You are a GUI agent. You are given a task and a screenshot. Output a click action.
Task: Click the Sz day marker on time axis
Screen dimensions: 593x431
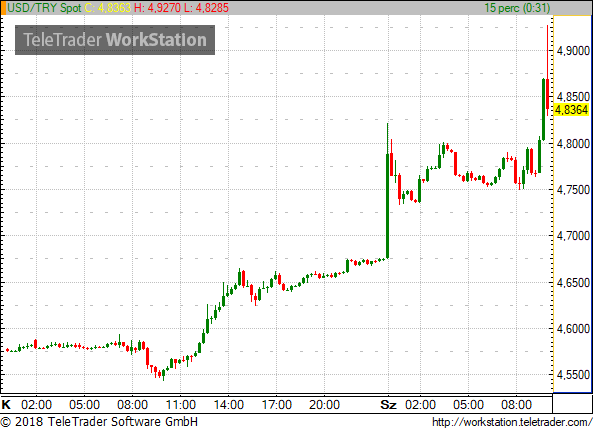(x=388, y=405)
